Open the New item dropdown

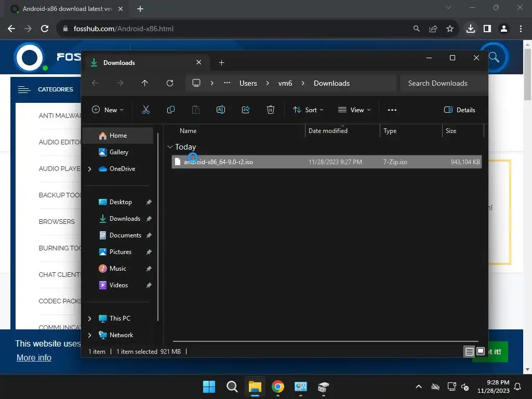108,110
